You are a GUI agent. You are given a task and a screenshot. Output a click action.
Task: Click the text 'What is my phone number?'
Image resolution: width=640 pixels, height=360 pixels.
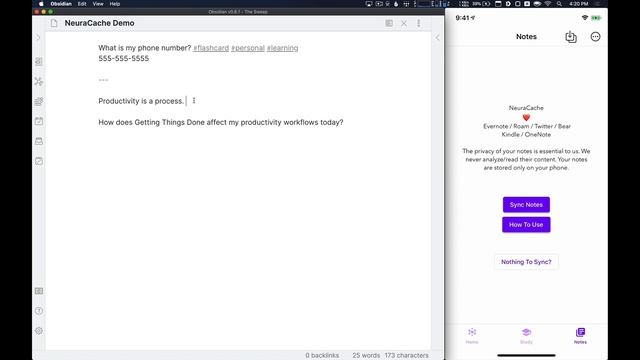point(144,48)
